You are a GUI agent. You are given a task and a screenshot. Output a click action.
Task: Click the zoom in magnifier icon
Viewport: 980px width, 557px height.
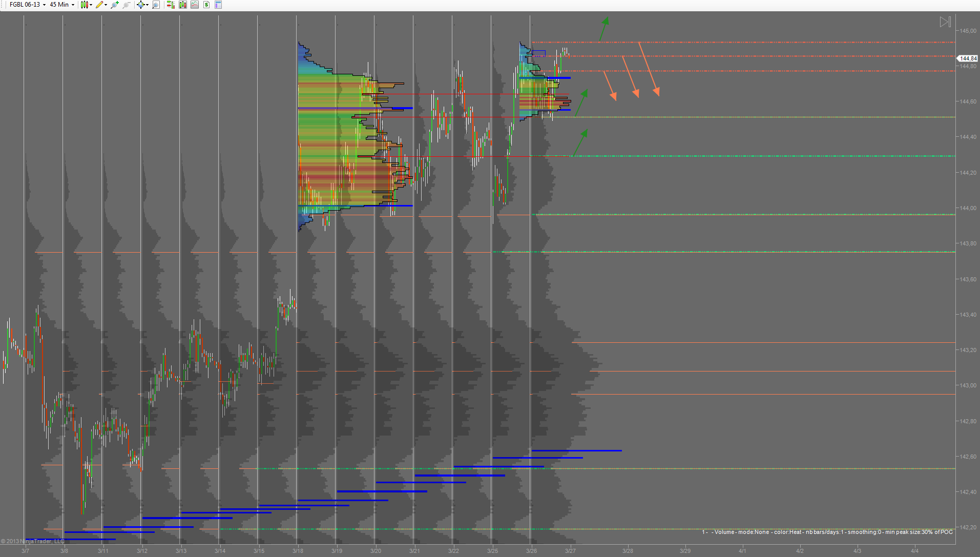click(115, 5)
